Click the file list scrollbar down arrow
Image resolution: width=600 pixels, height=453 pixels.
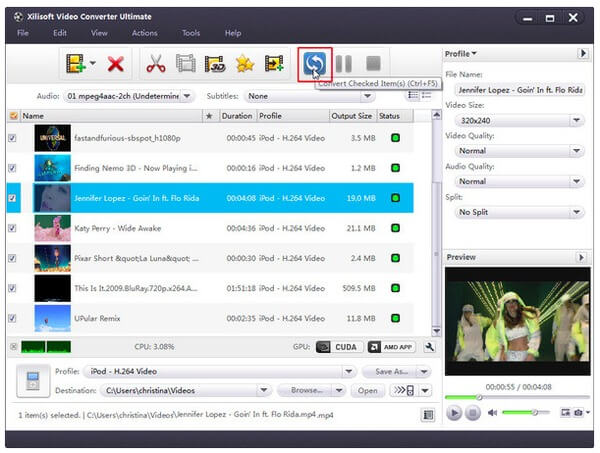pyautogui.click(x=436, y=331)
